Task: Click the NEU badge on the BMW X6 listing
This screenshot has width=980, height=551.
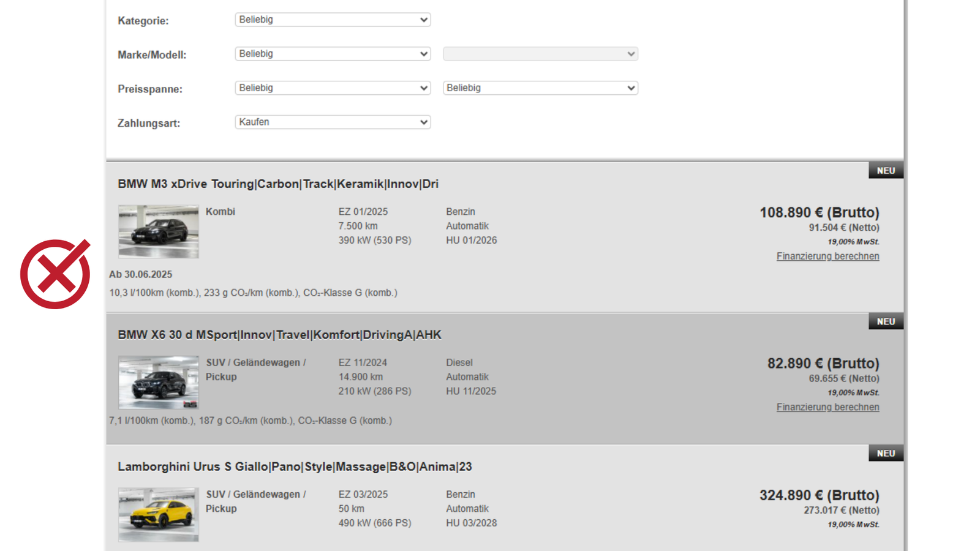Action: [886, 321]
